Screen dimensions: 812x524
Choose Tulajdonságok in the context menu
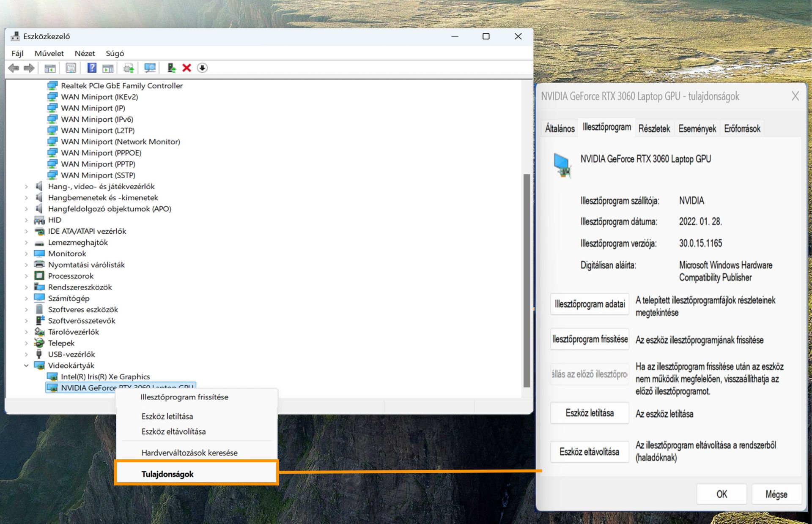click(167, 474)
